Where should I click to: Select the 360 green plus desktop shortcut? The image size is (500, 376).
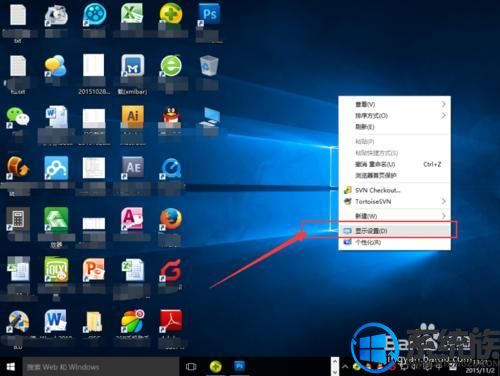point(171,15)
